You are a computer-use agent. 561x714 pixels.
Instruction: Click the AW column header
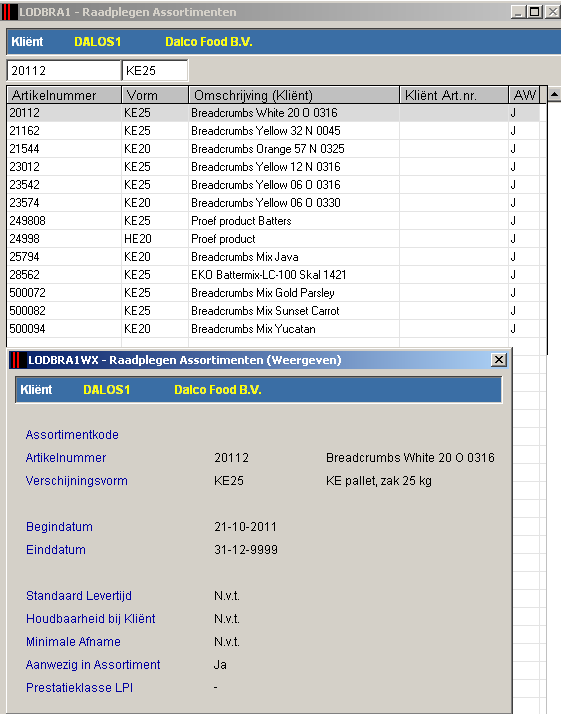pyautogui.click(x=524, y=95)
